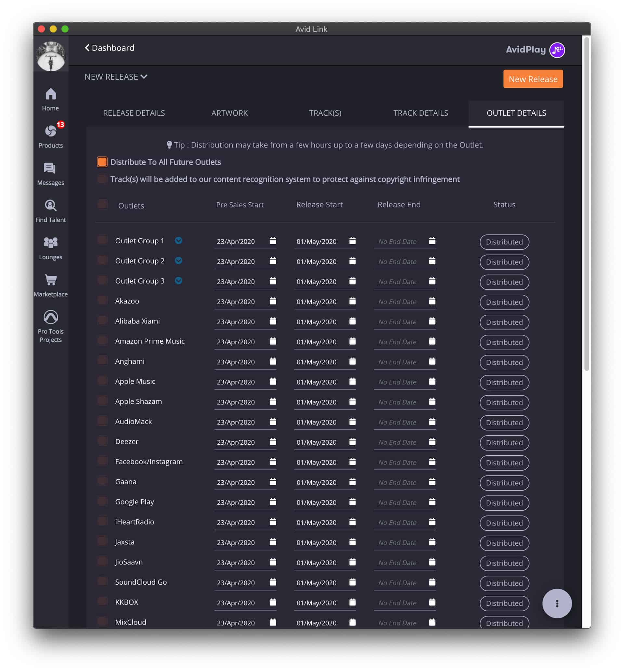Switch to the TRACK(S) tab

[325, 113]
